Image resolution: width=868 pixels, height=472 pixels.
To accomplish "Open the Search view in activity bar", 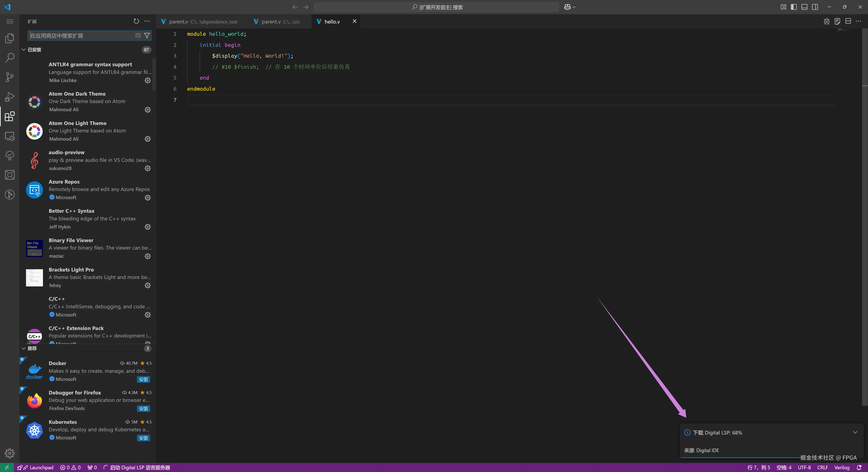I will [10, 58].
